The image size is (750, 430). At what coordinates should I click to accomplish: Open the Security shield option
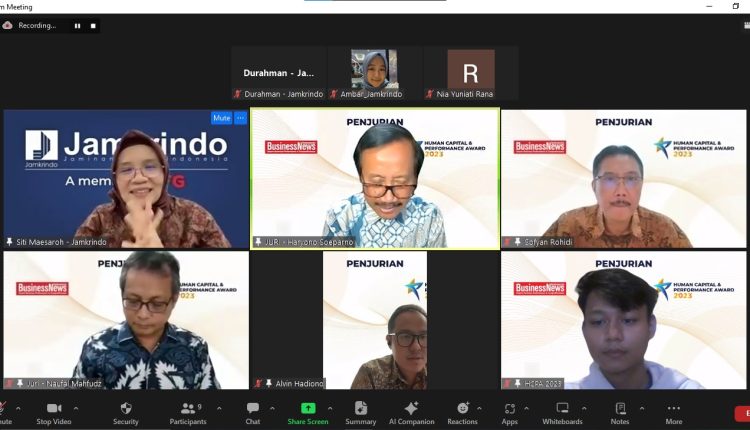(x=125, y=409)
